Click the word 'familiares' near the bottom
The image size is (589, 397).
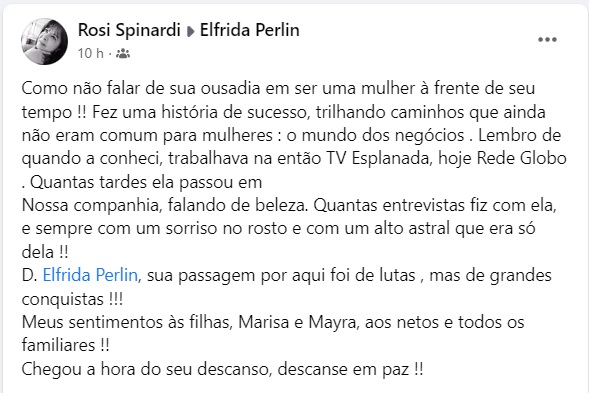coord(58,345)
